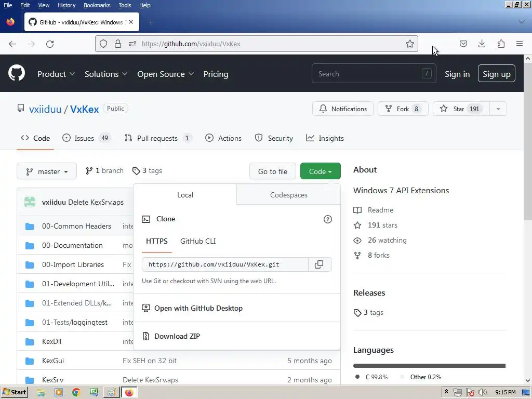Click the Sign up button

pos(496,74)
